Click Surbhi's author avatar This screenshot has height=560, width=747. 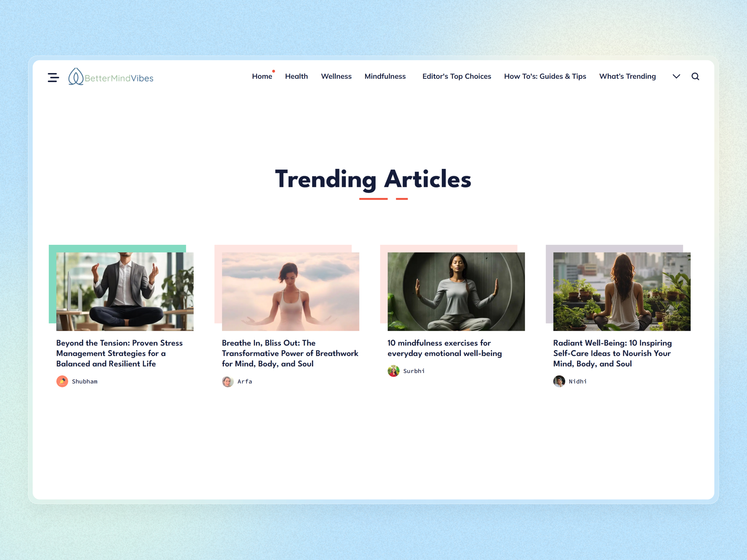pos(393,371)
